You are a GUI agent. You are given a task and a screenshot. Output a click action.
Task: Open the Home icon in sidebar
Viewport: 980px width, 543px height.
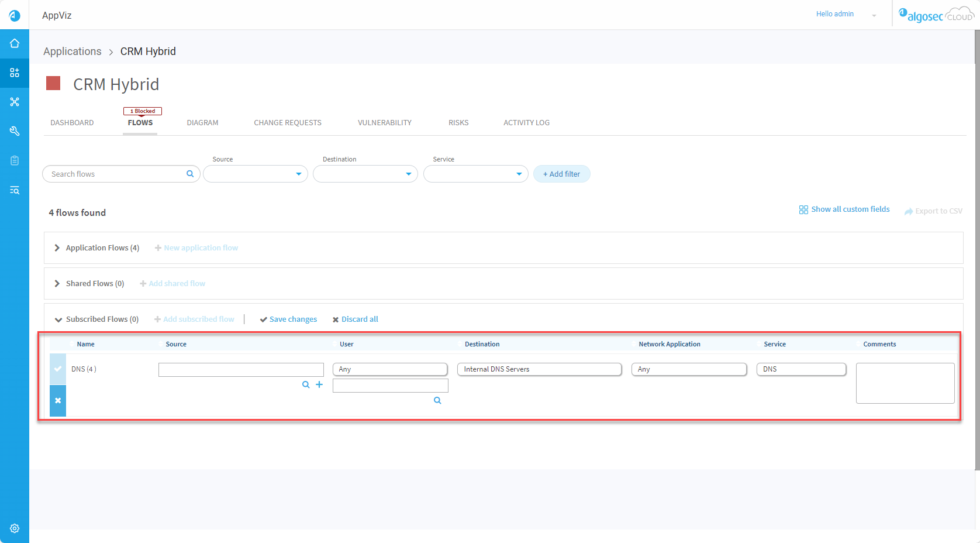click(x=15, y=43)
